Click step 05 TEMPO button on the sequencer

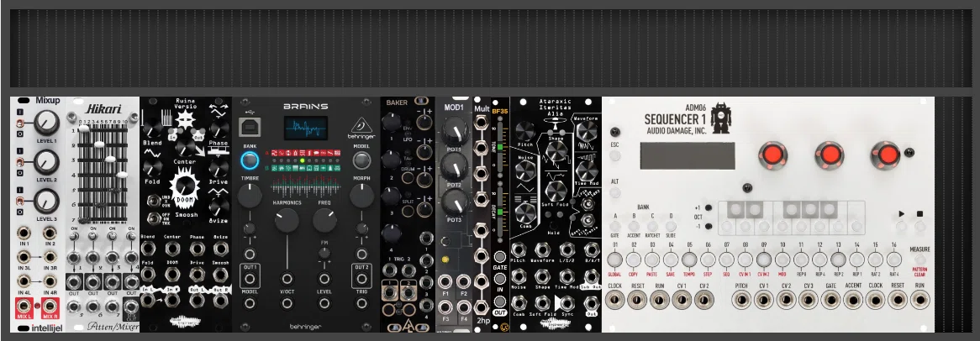point(689,260)
